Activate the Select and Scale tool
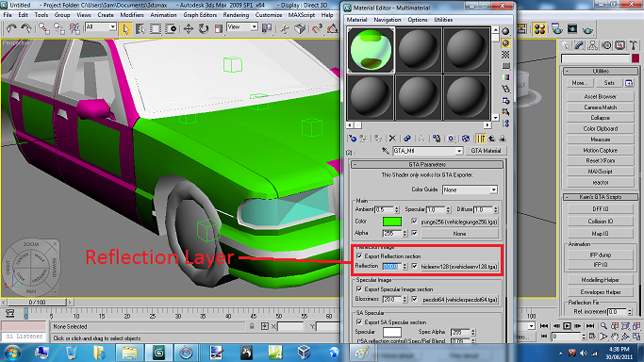This screenshot has height=362, width=644. pyautogui.click(x=219, y=28)
